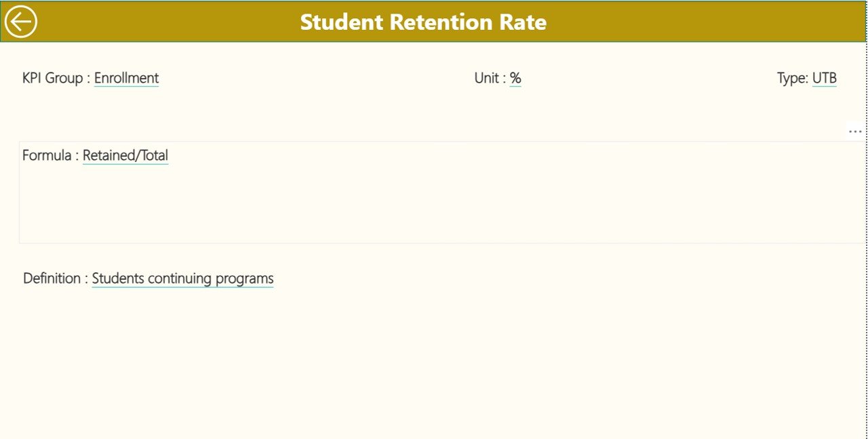
Task: Click the UTB value beside Type
Action: (x=825, y=78)
